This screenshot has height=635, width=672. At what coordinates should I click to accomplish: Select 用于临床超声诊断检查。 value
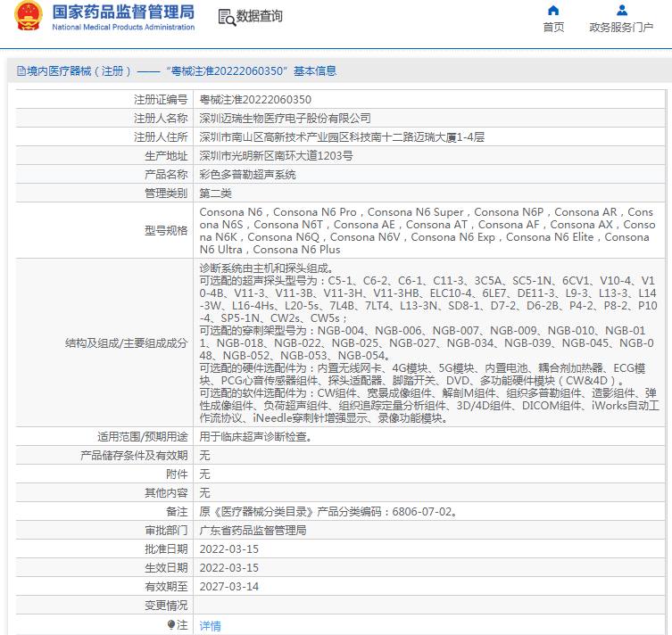255,437
